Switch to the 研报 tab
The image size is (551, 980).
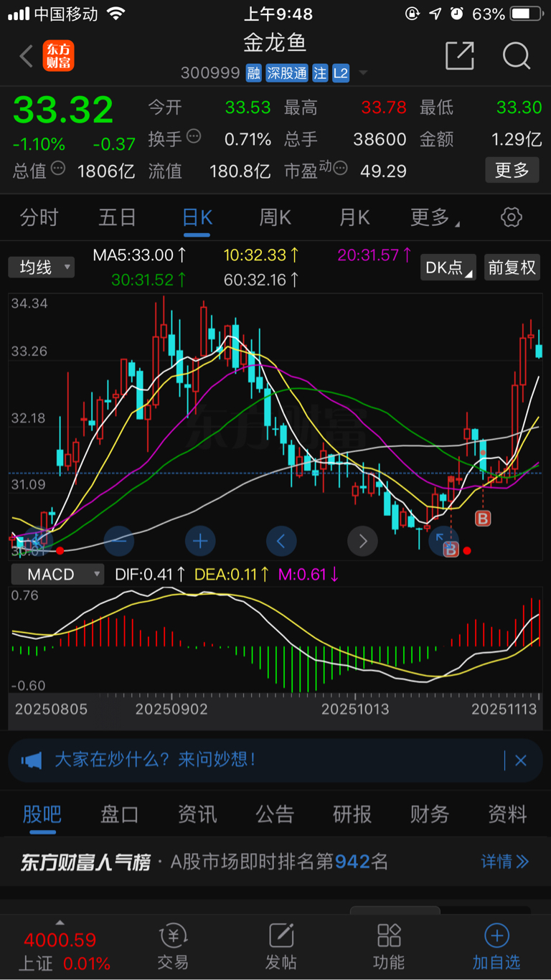tap(352, 814)
